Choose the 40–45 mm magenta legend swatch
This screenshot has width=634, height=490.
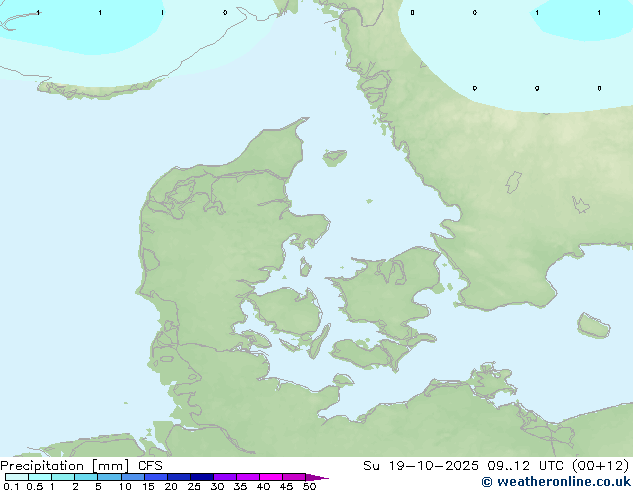pos(271,477)
